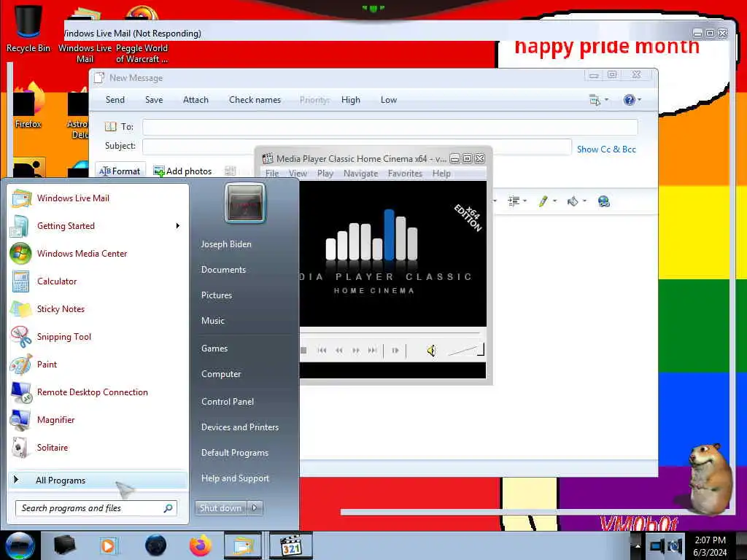Open Default Programs
Viewport: 747px width, 560px height.
235,453
